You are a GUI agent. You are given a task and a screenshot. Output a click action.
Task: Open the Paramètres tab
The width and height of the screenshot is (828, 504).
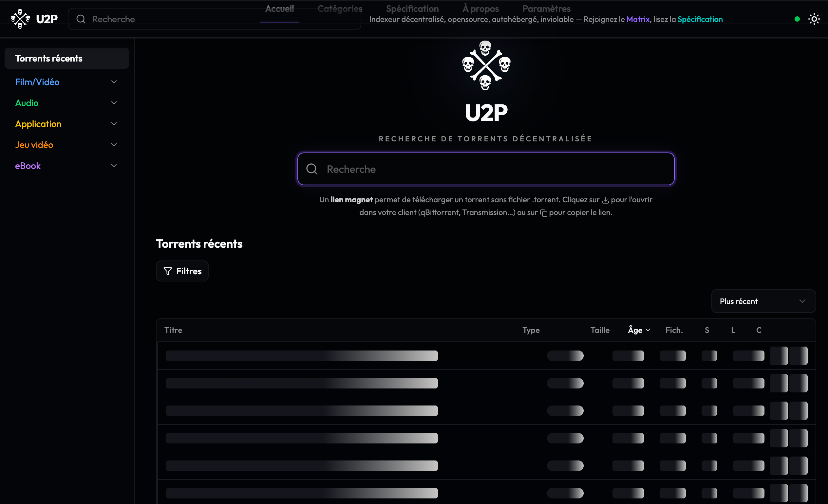(546, 9)
